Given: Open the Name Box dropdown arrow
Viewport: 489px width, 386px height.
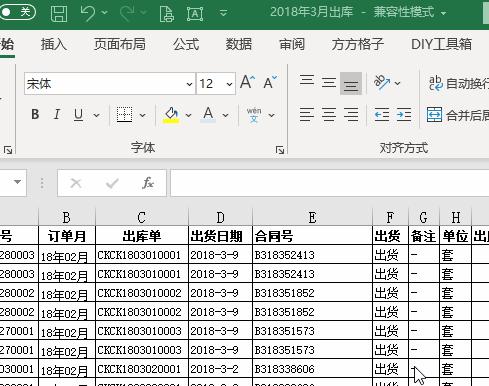Looking at the screenshot, I should 17,182.
